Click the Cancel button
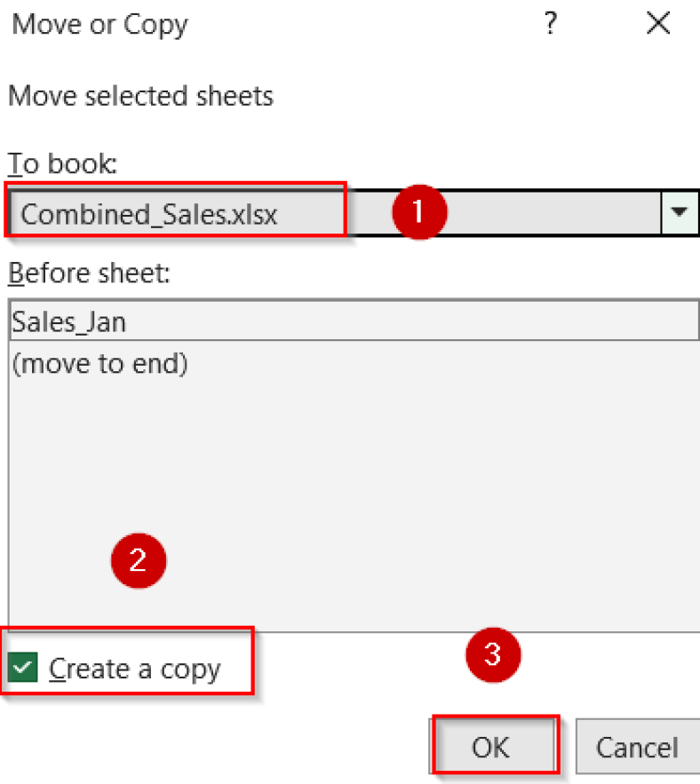 [636, 747]
